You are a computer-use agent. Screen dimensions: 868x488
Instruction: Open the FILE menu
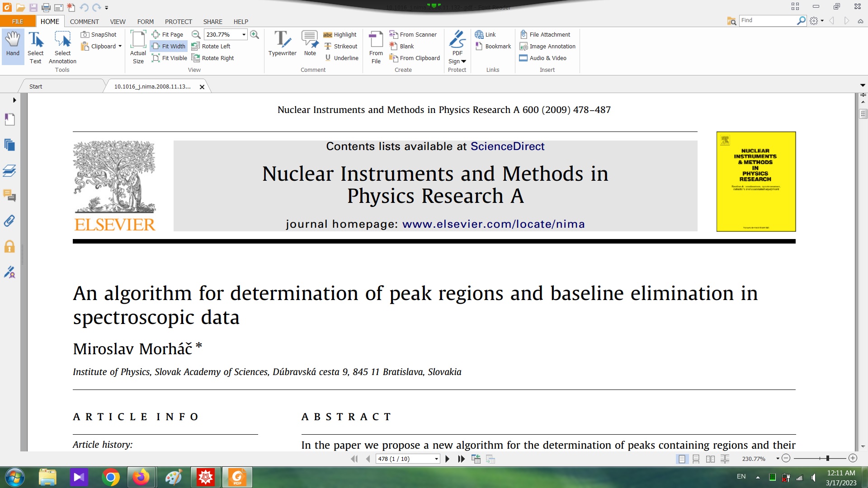(18, 21)
